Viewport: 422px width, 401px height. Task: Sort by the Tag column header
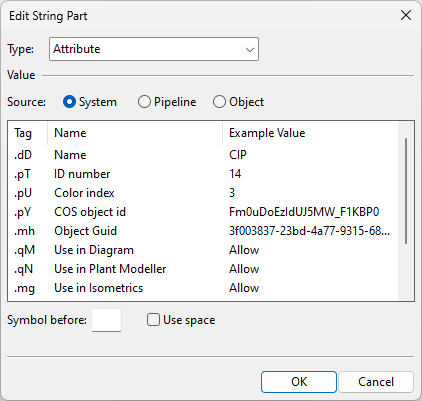point(28,133)
